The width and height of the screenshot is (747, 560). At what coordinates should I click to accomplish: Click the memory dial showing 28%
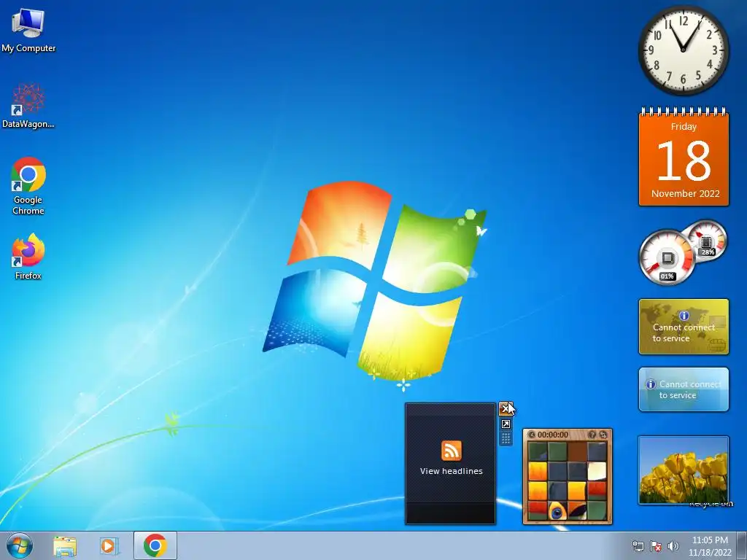point(707,241)
